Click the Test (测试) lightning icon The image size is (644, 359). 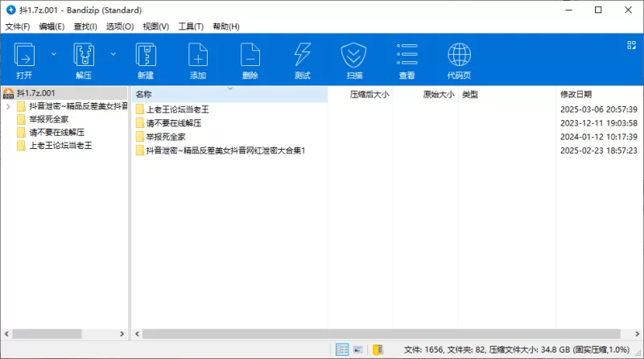tap(303, 60)
